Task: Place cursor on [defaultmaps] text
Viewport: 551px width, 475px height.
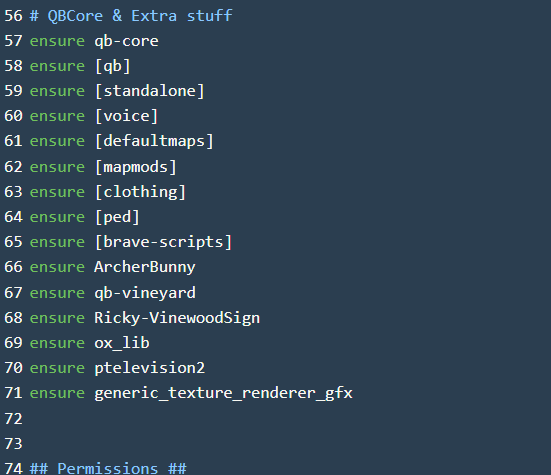Action: pos(154,141)
